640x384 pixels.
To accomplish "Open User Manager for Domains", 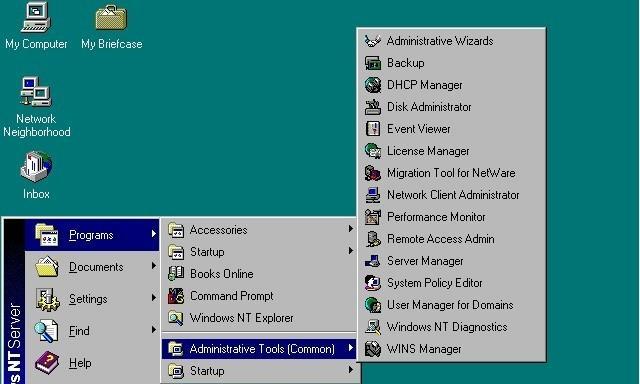I will click(451, 305).
